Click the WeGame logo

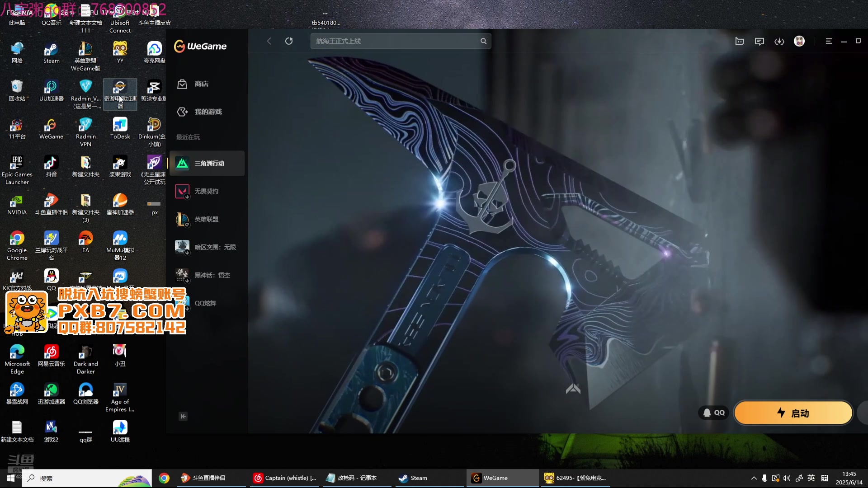coord(201,46)
